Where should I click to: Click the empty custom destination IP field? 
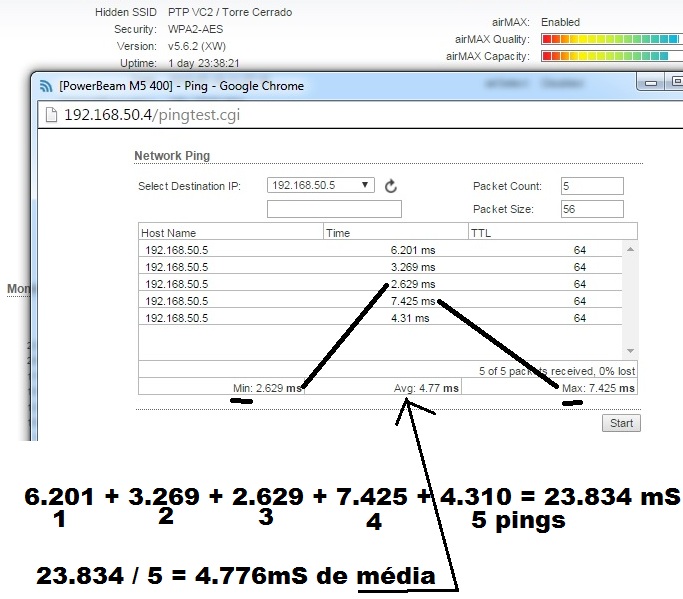[x=334, y=209]
